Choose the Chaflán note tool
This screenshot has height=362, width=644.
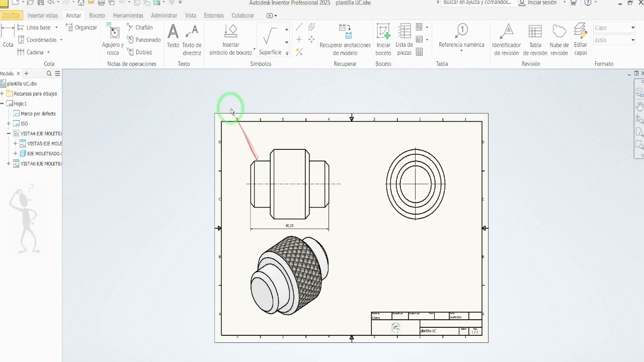(x=139, y=28)
